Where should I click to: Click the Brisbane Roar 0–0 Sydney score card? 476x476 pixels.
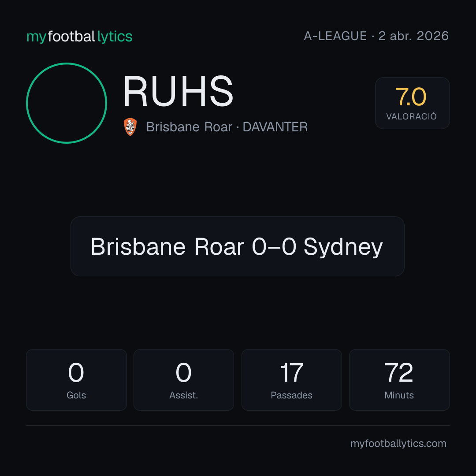(x=238, y=246)
